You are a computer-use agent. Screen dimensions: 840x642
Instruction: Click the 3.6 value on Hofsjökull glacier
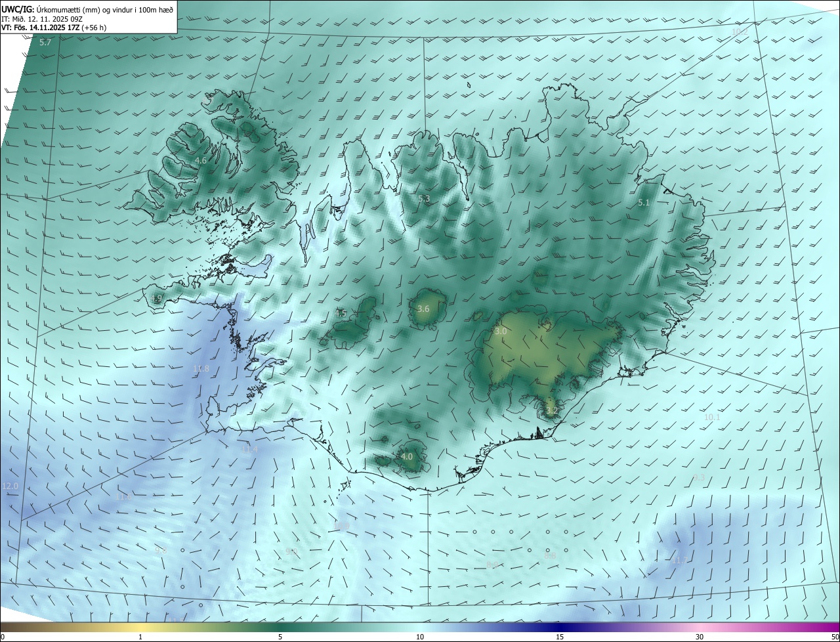click(423, 309)
